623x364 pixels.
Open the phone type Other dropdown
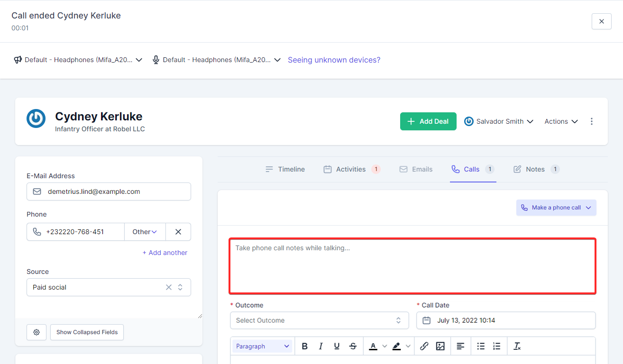145,232
